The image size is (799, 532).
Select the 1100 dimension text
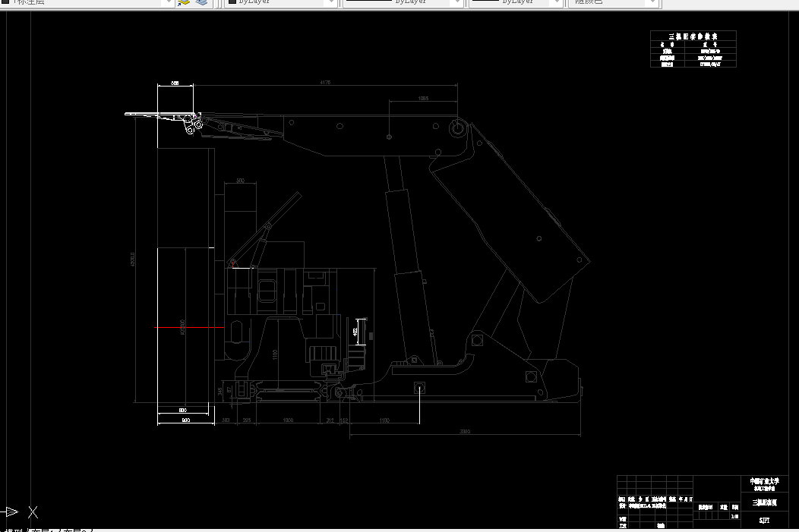point(385,420)
